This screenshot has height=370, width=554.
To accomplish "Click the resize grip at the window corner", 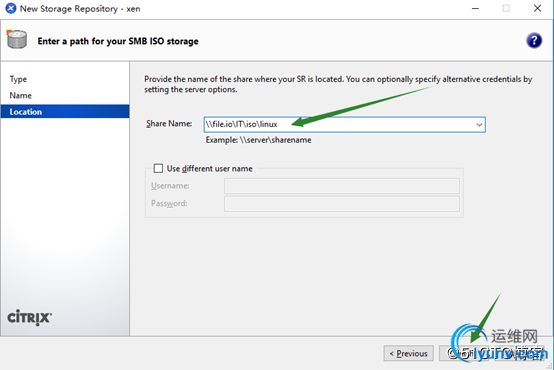I will coord(549,365).
